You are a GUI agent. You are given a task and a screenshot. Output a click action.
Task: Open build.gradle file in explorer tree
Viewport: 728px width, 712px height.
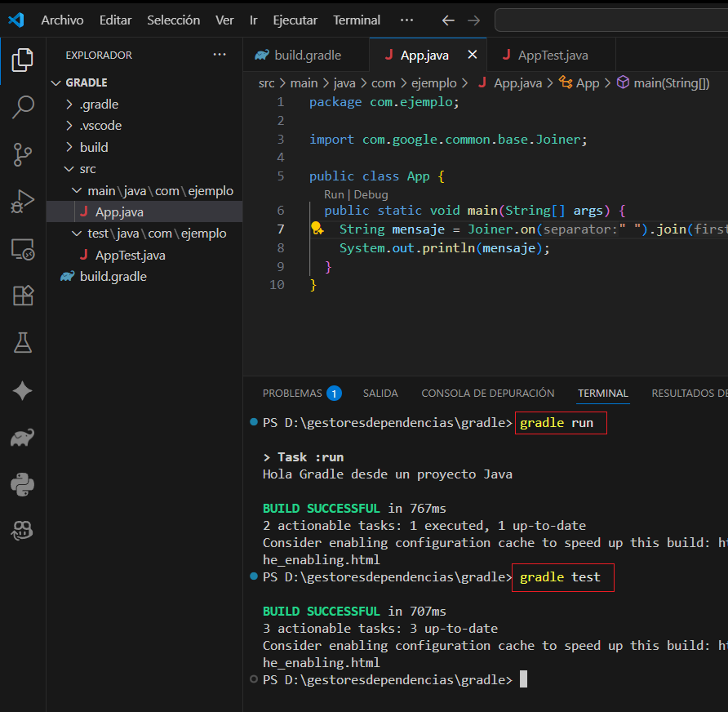tap(113, 277)
